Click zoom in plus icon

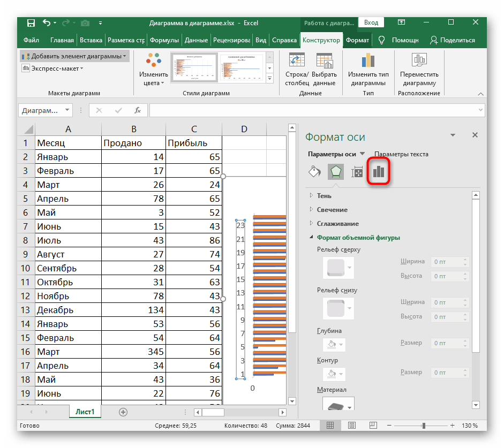452,426
